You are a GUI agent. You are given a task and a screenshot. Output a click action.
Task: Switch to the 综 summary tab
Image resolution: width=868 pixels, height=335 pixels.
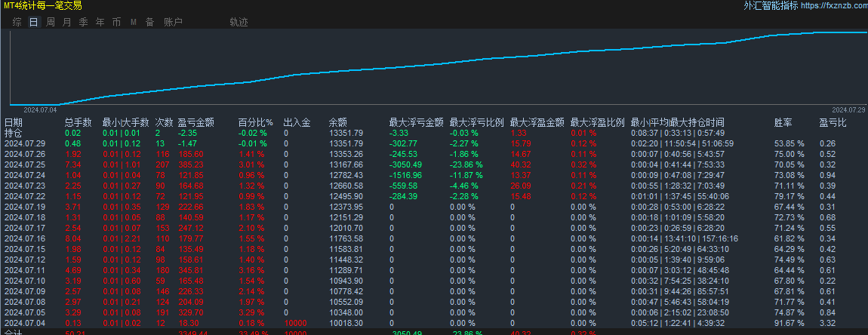coord(17,22)
